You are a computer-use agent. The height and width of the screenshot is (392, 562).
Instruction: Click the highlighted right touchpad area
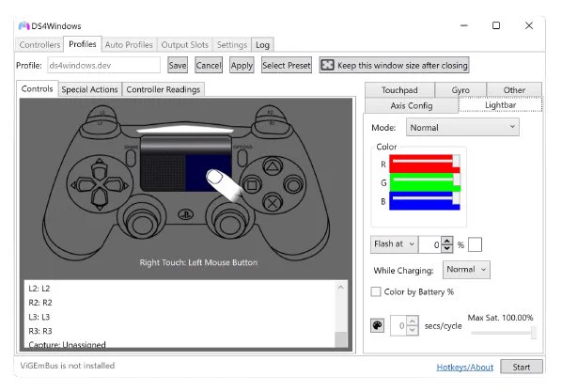point(208,172)
